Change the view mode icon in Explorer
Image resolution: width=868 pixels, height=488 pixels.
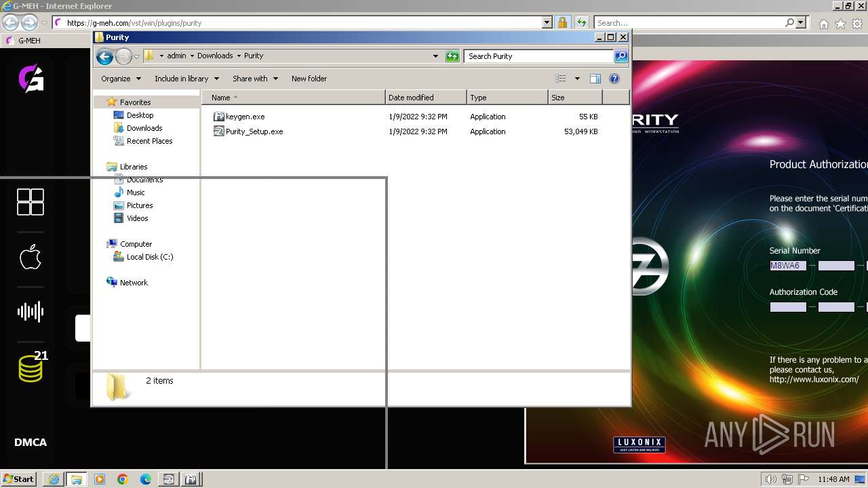tap(560, 79)
